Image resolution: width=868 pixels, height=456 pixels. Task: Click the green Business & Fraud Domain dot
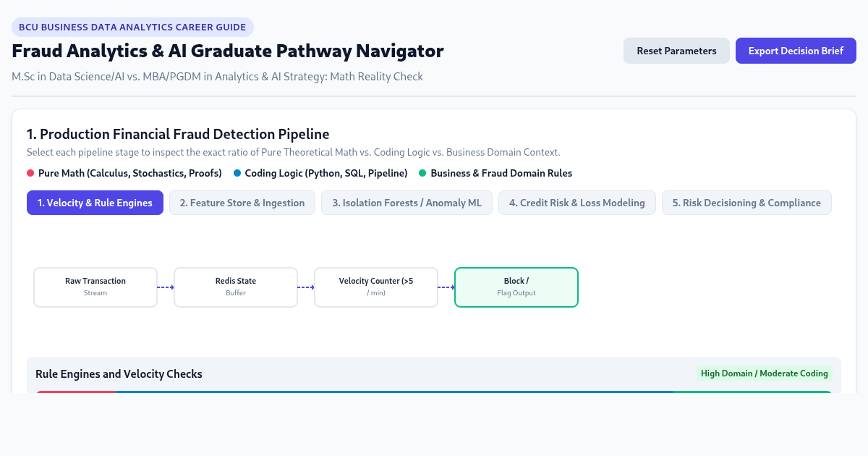422,173
